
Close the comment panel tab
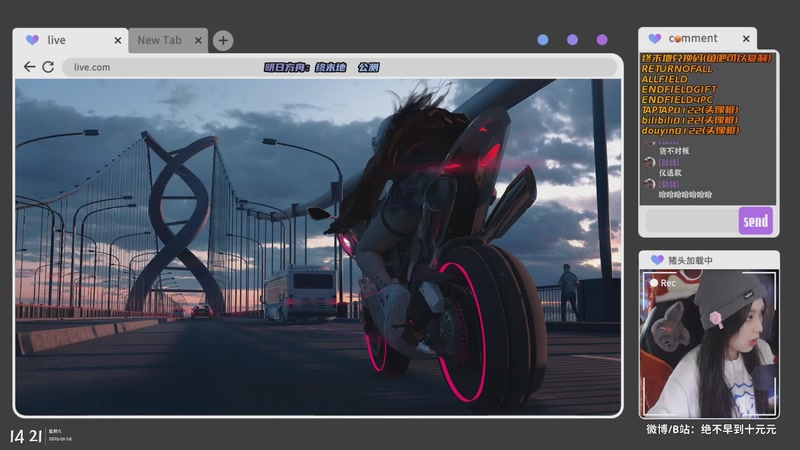(x=746, y=39)
